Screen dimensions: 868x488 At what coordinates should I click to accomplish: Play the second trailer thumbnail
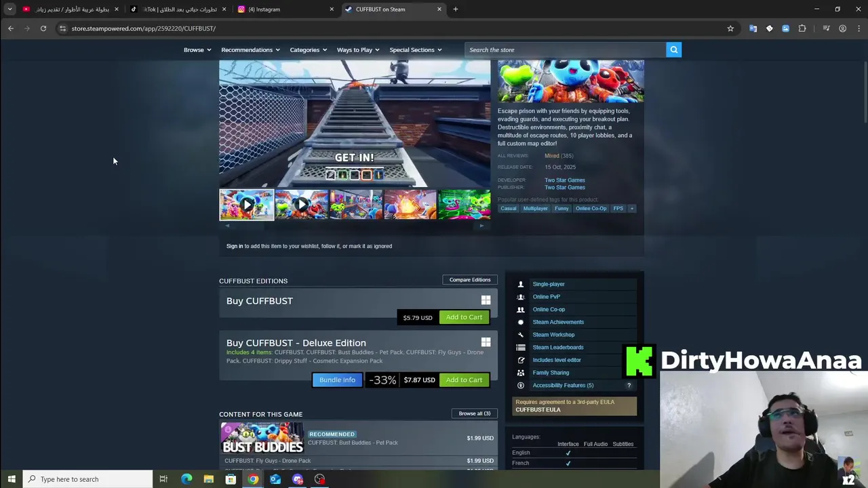pos(301,205)
